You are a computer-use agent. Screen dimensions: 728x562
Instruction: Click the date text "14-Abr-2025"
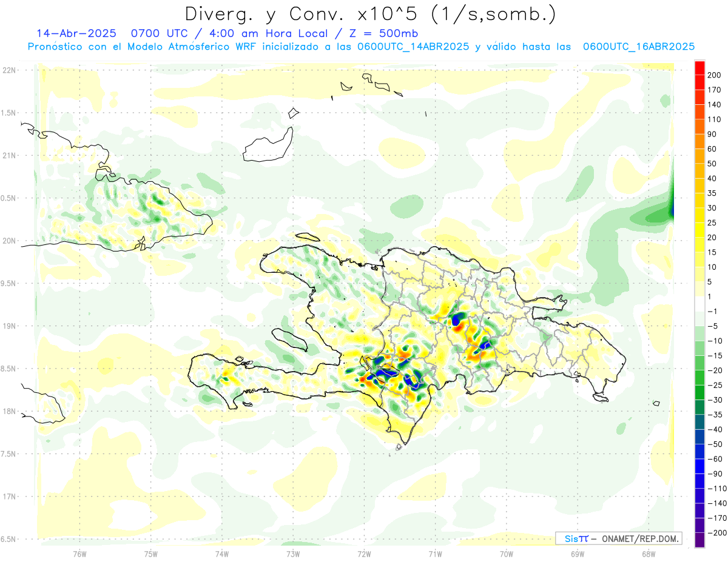75,33
